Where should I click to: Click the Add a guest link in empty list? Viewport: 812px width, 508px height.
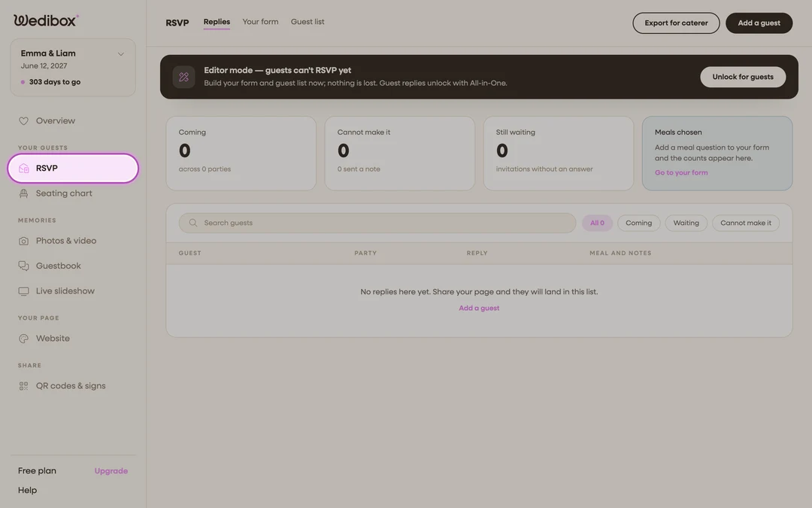tap(479, 309)
